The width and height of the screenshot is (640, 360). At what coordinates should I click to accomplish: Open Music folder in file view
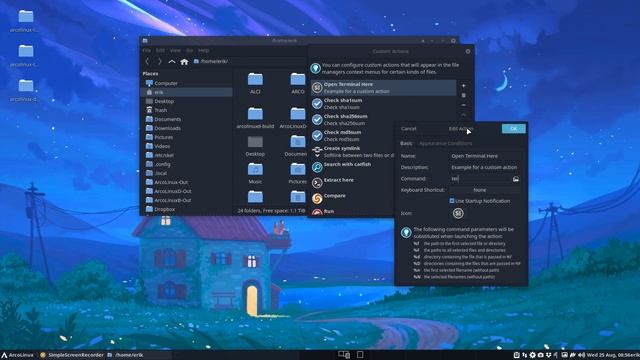[x=255, y=173]
